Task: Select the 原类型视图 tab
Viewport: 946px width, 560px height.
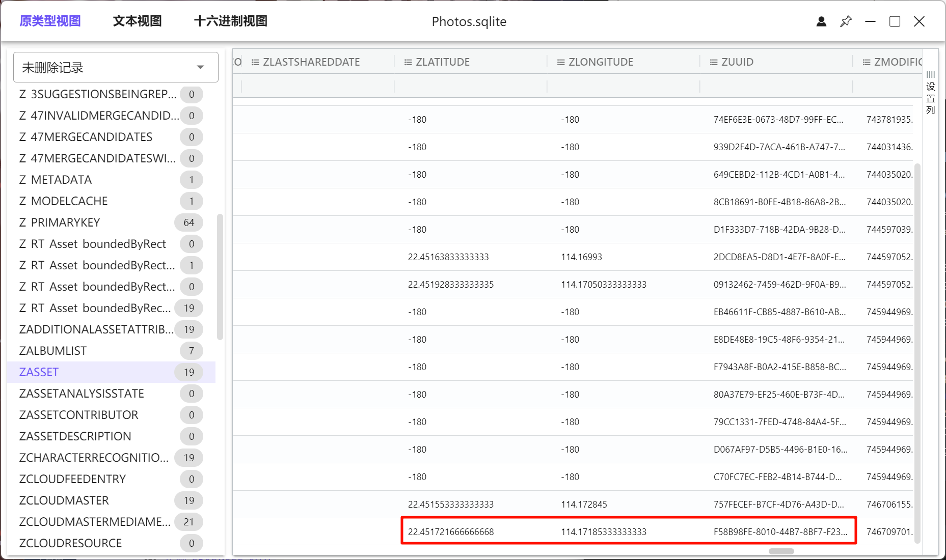Action: 50,21
